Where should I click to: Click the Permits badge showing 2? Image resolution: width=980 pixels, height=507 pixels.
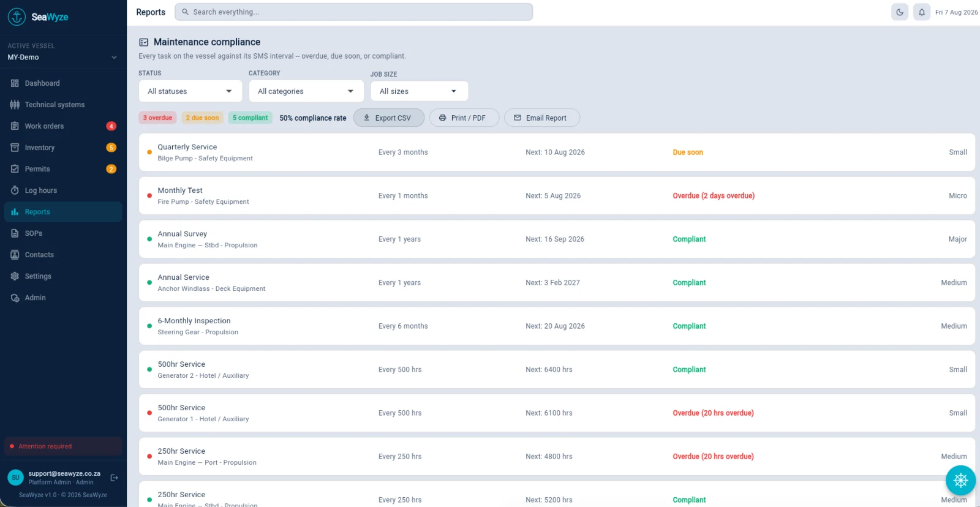111,169
